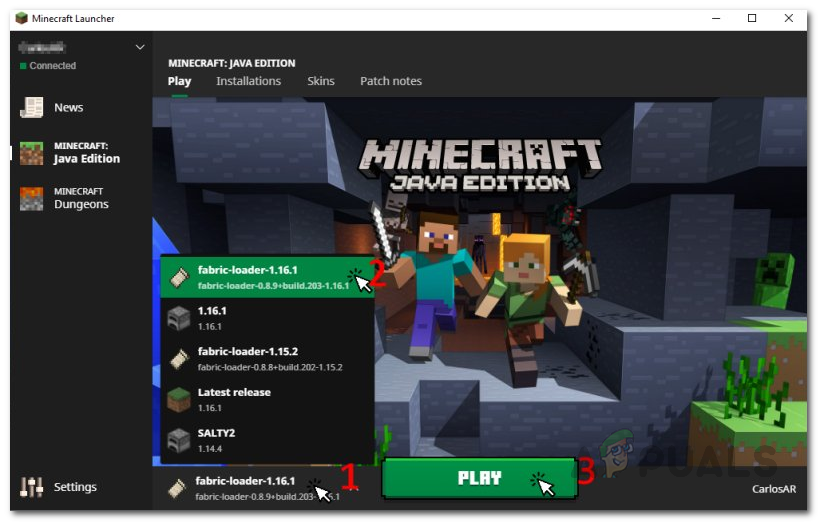
Task: Click the Connected status indicator
Action: pos(48,66)
